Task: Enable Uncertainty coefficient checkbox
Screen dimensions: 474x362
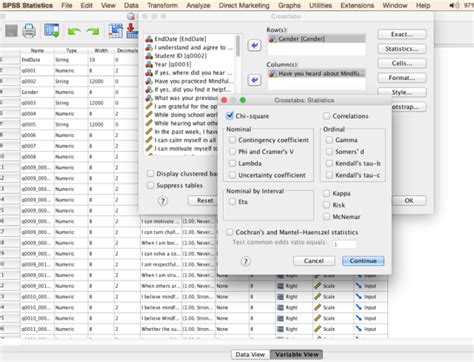Action: click(232, 175)
